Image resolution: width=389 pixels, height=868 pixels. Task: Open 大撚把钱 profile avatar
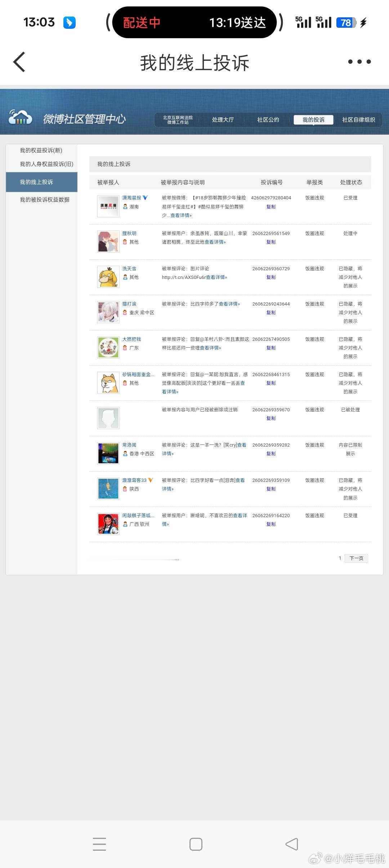(x=108, y=347)
